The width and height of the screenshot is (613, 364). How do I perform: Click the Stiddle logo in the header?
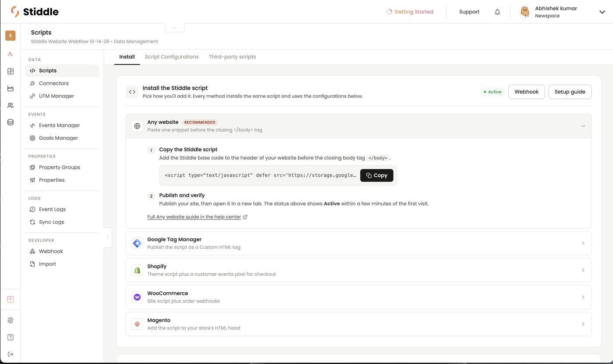(x=35, y=12)
